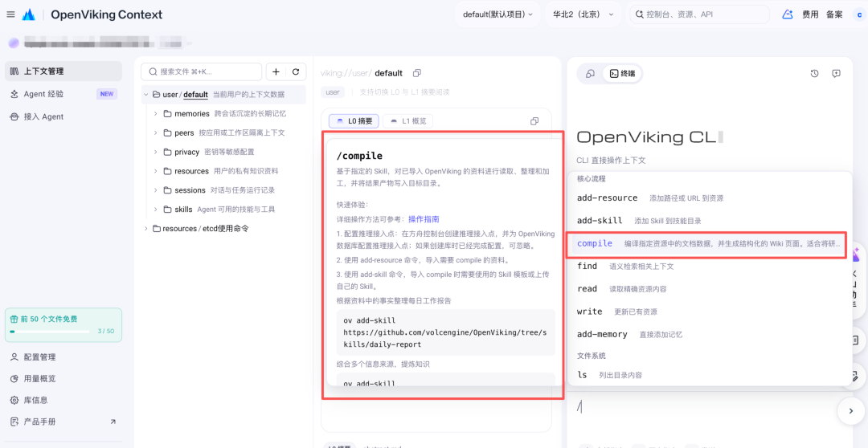The image size is (868, 448).
Task: Click the 'sessions' folder name
Action: tap(190, 190)
